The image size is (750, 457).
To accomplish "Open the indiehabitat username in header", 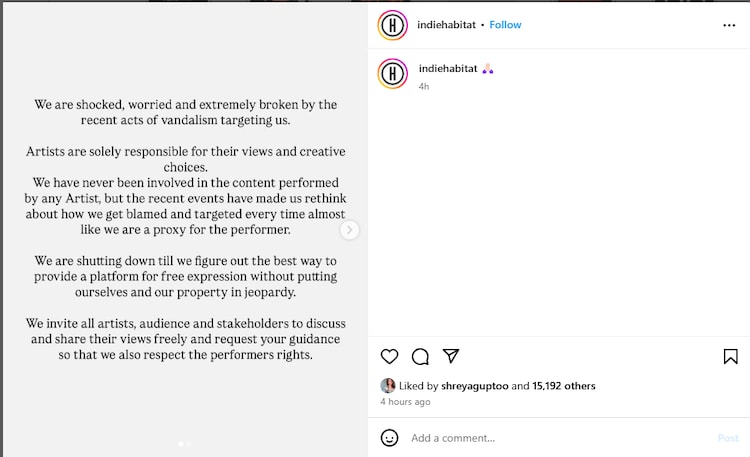I will click(446, 25).
